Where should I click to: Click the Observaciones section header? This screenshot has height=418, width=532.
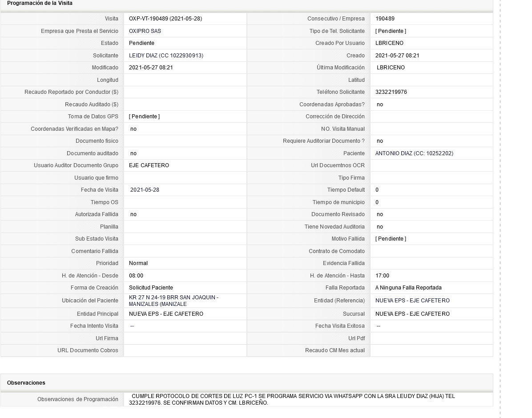point(26,383)
